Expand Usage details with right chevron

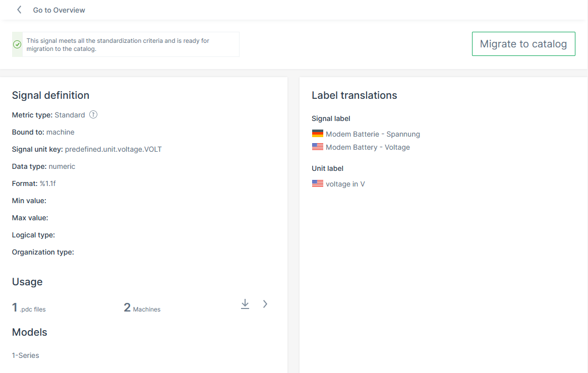tap(265, 304)
